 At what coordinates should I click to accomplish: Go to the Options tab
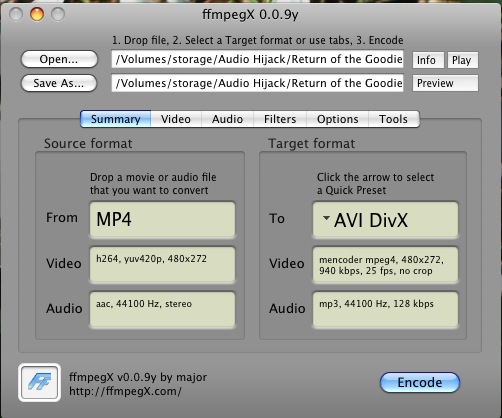coord(337,119)
